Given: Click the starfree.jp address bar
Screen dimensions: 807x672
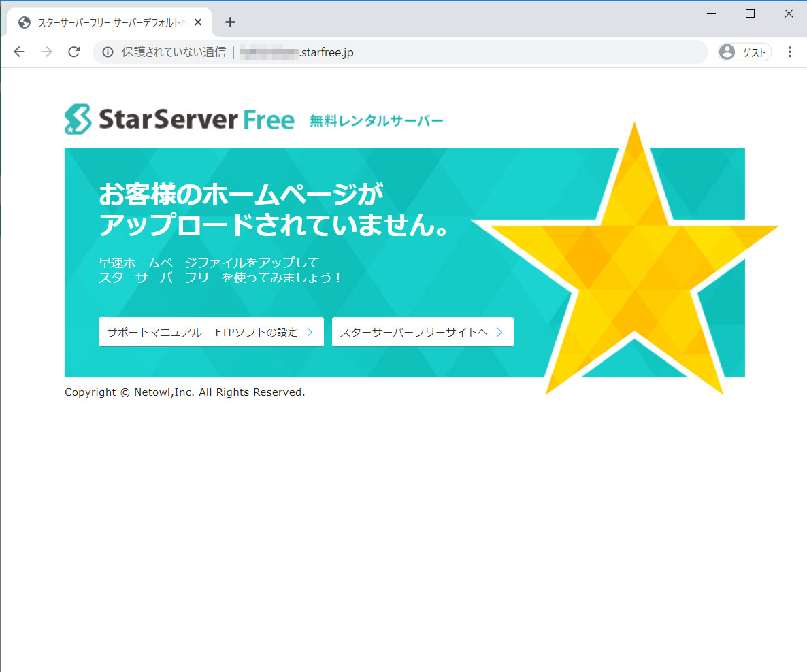Looking at the screenshot, I should (400, 52).
